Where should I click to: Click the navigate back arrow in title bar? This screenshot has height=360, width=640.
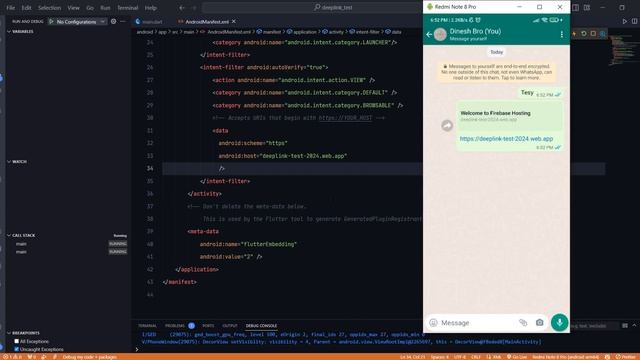(x=182, y=8)
